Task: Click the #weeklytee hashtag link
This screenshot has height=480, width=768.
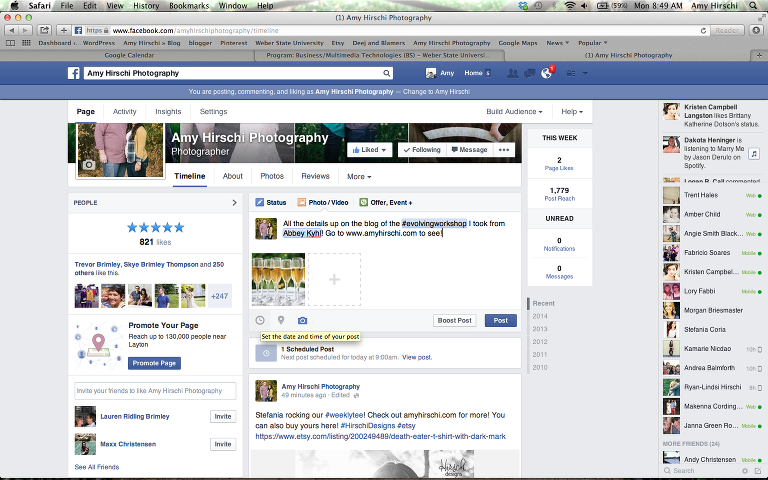Action: coord(344,415)
